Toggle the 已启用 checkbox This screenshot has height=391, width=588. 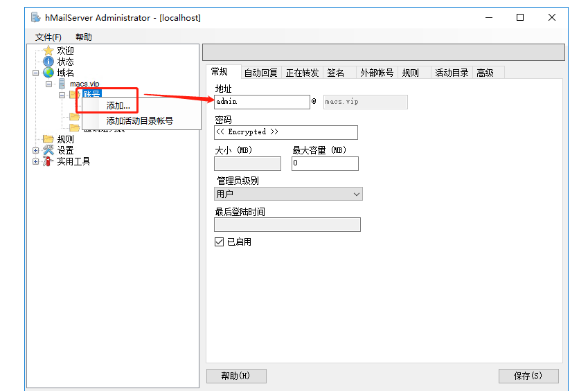tap(220, 242)
